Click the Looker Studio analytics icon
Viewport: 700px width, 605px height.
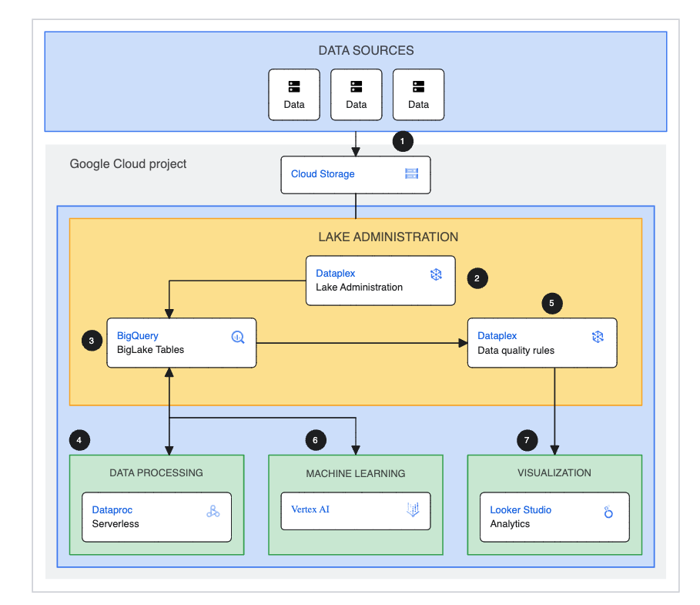coord(611,510)
